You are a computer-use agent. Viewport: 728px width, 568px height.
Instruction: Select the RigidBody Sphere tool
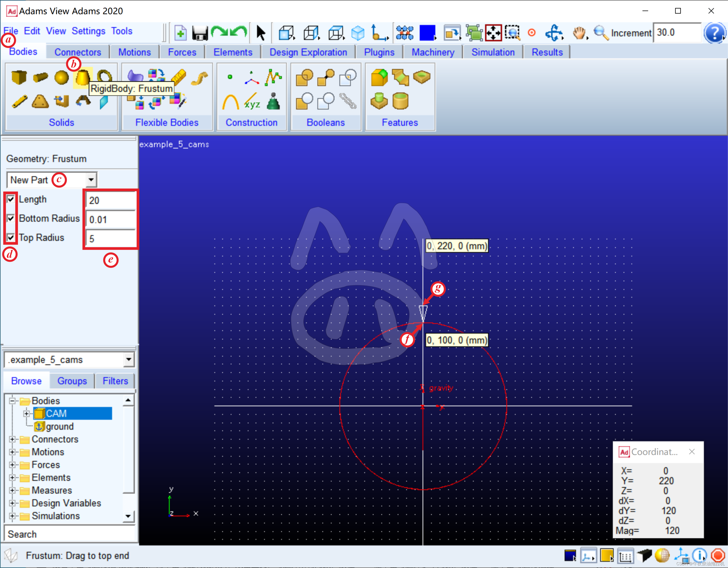pyautogui.click(x=61, y=78)
